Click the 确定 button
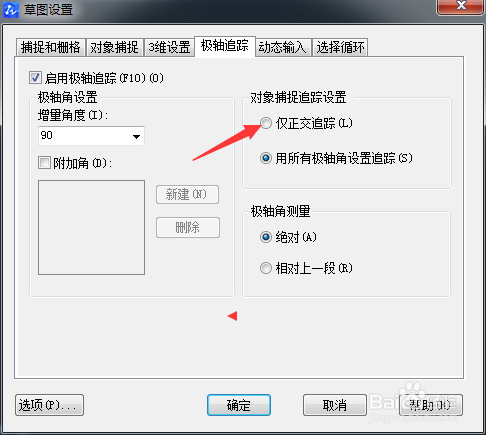The height and width of the screenshot is (435, 486). [239, 405]
